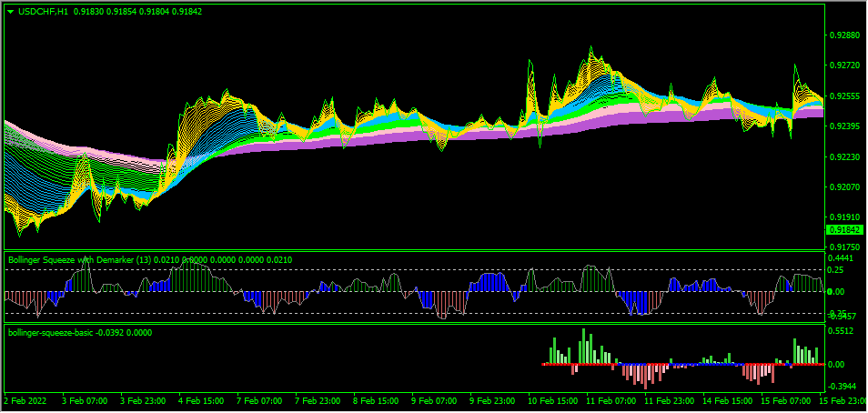868x413 pixels.
Task: Click the 3 Feb 07:00 time label
Action: (x=85, y=400)
